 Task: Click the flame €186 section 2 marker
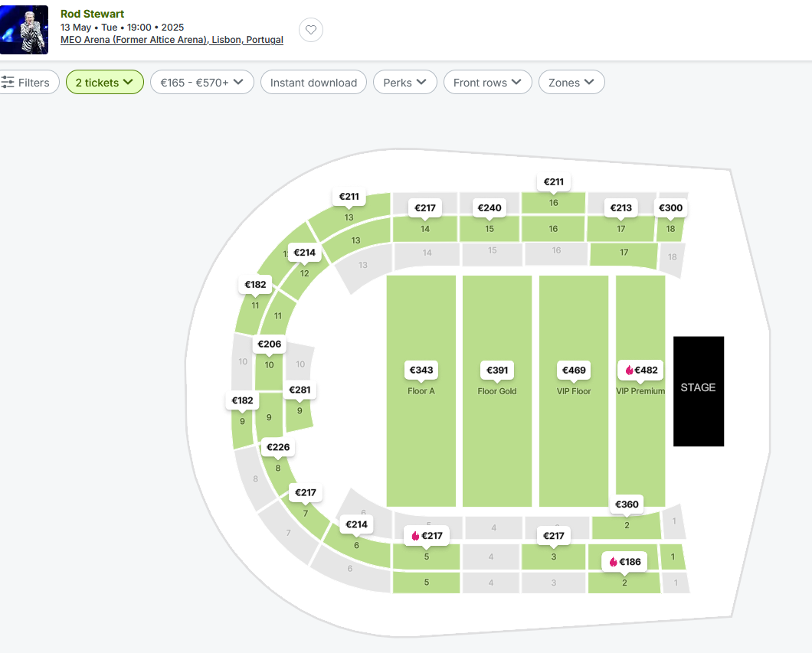(624, 562)
